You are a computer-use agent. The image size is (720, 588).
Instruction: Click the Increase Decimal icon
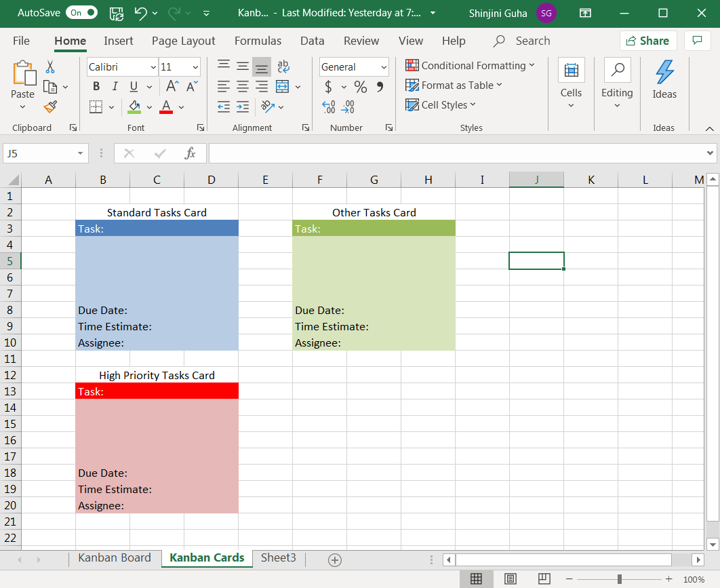click(329, 106)
